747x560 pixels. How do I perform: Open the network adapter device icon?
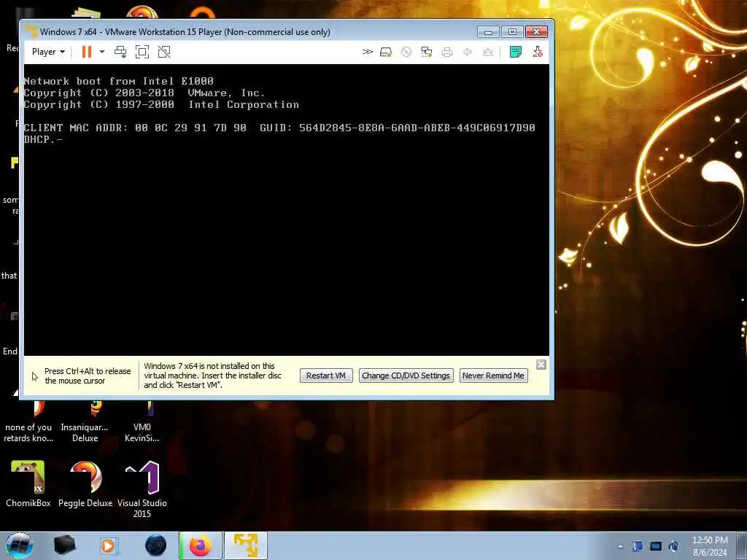(426, 52)
